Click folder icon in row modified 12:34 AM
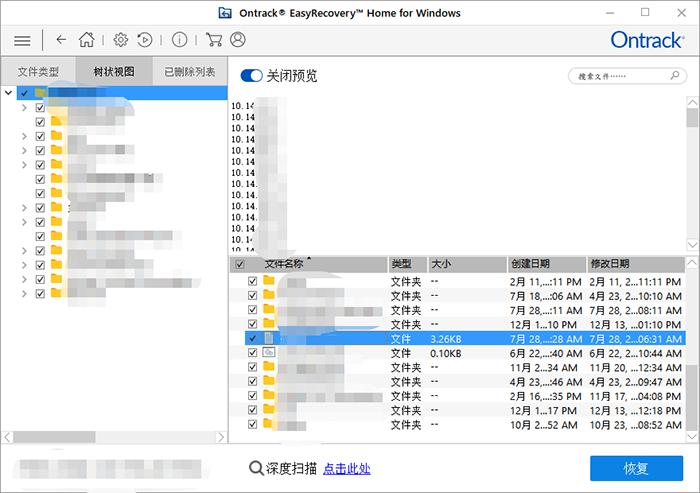This screenshot has height=493, width=700. (x=269, y=367)
